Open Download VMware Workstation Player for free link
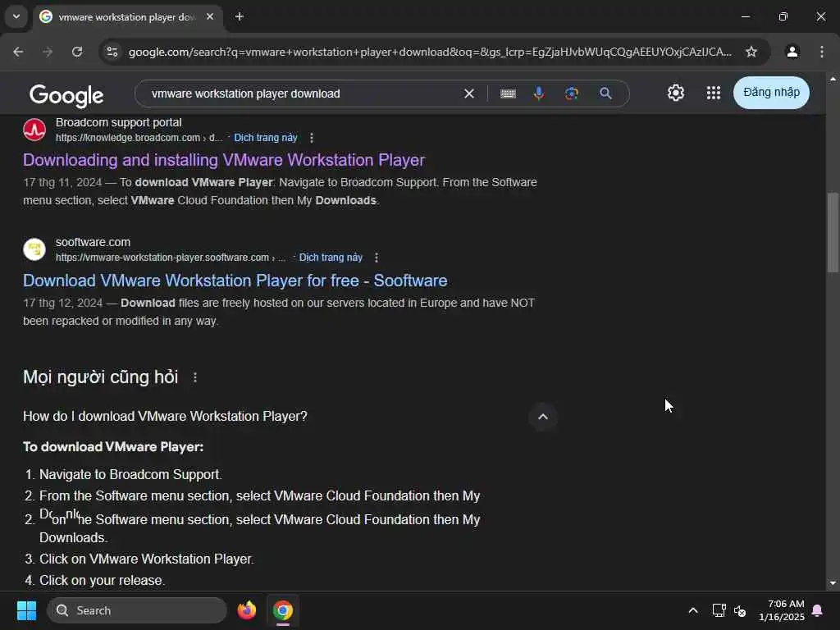 click(x=235, y=281)
